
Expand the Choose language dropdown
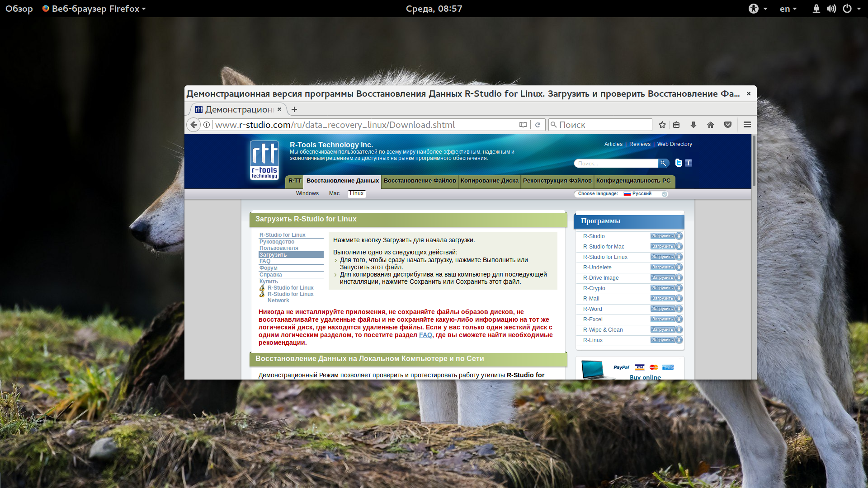621,194
